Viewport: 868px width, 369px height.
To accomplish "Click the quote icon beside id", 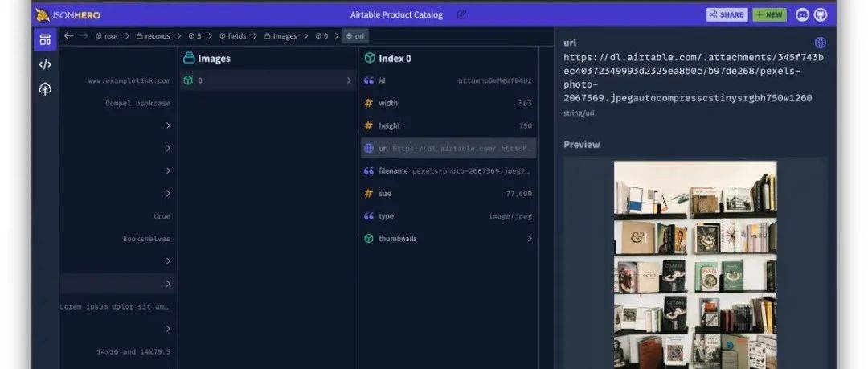I will pos(369,80).
